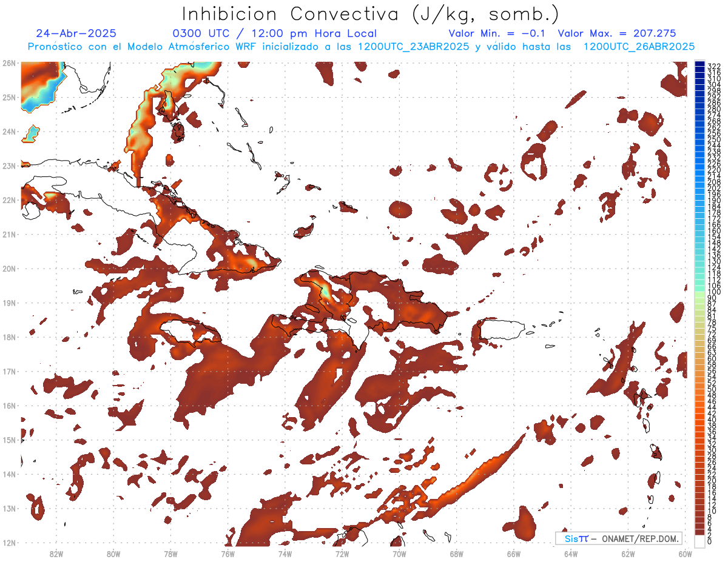
Task: Click the date "24-Abr-2025"
Action: (76, 33)
